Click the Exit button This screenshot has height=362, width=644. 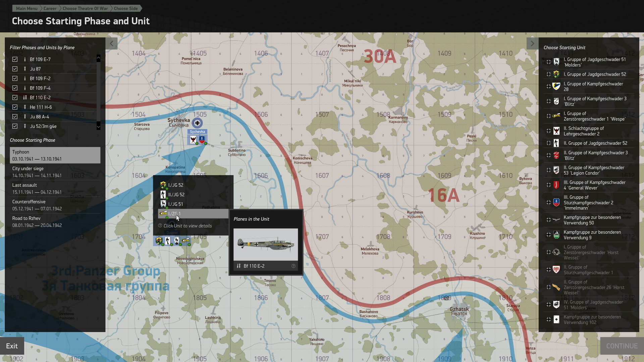point(12,346)
